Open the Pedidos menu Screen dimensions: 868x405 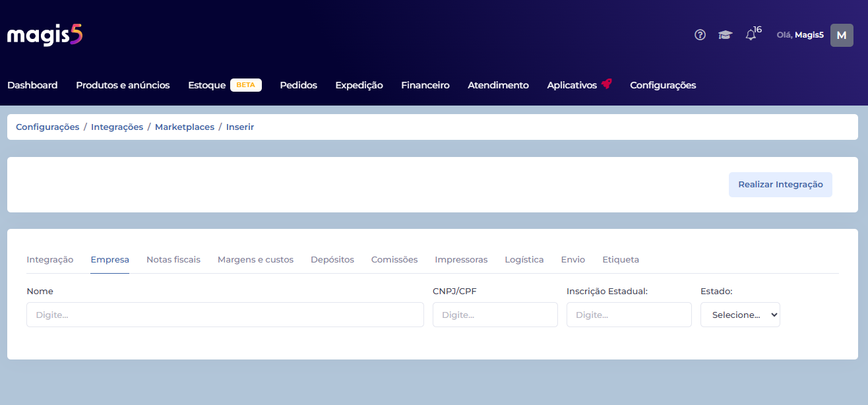[298, 85]
